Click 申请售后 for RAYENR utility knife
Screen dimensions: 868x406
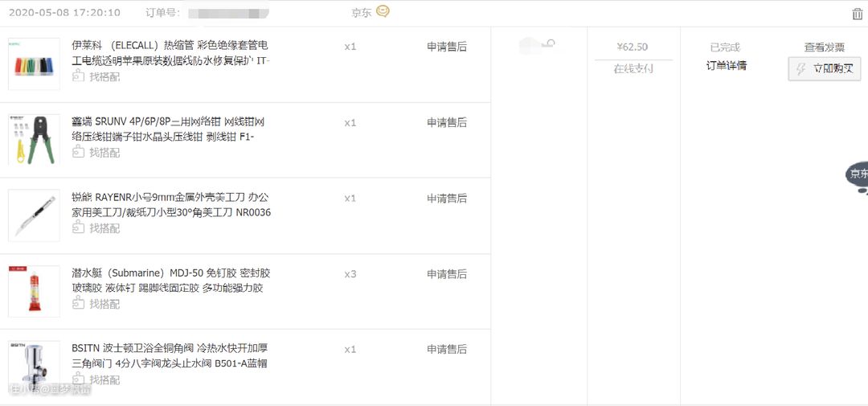[x=446, y=198]
